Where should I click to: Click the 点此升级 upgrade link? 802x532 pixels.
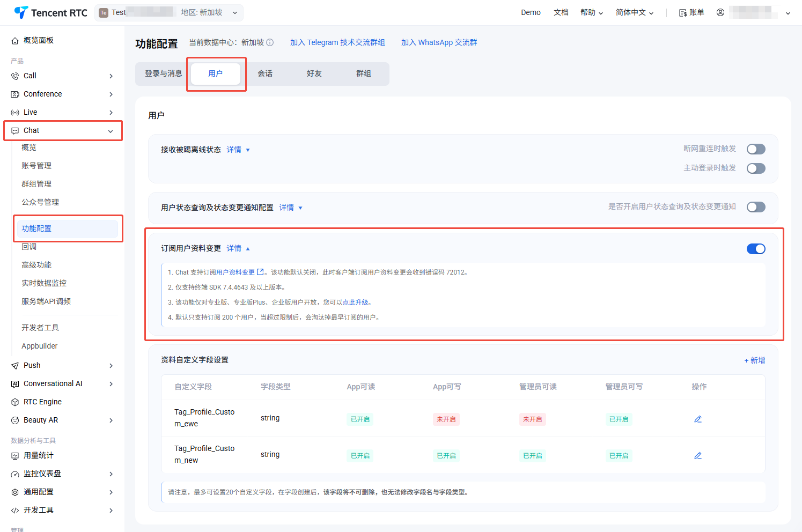[356, 302]
